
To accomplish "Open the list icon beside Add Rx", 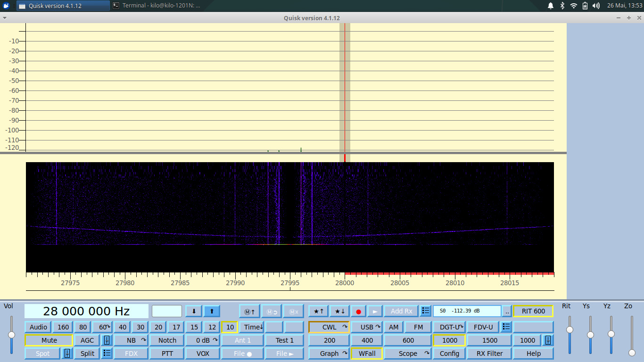I will click(x=426, y=311).
